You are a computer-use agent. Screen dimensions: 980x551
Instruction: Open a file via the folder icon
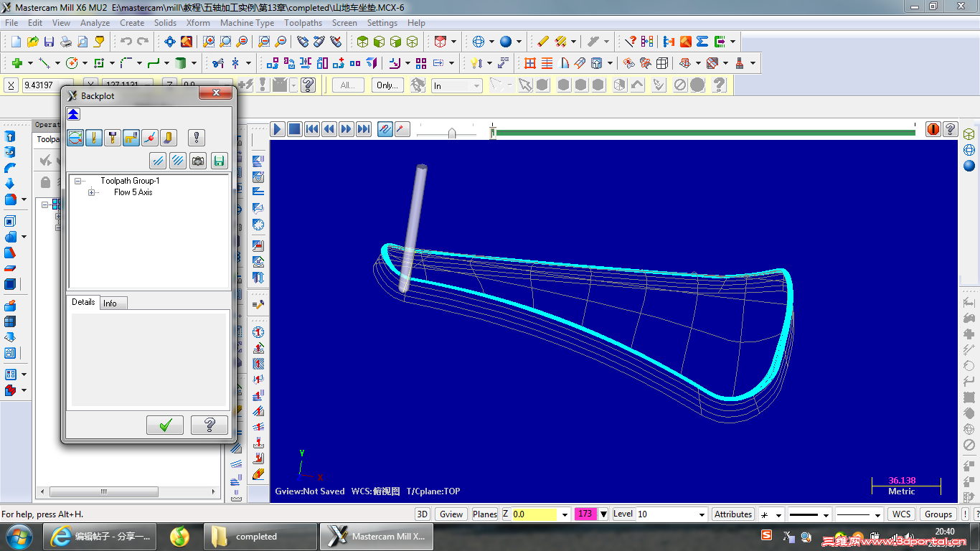32,42
